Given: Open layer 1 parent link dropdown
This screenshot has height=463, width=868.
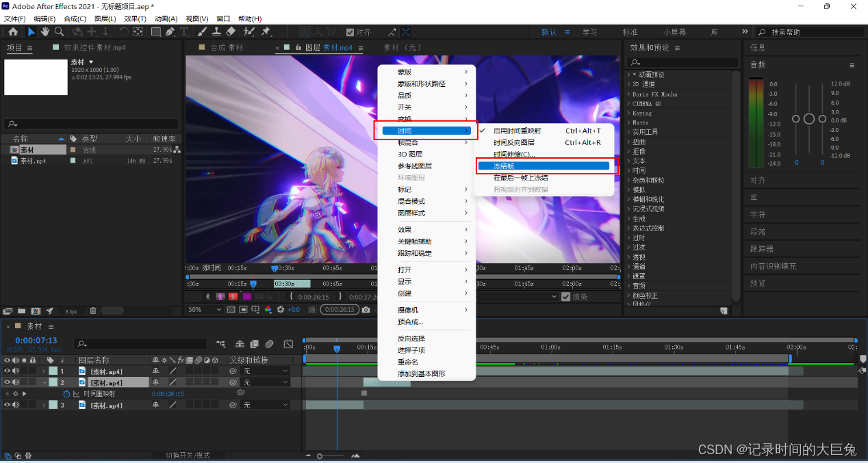Looking at the screenshot, I should click(266, 371).
